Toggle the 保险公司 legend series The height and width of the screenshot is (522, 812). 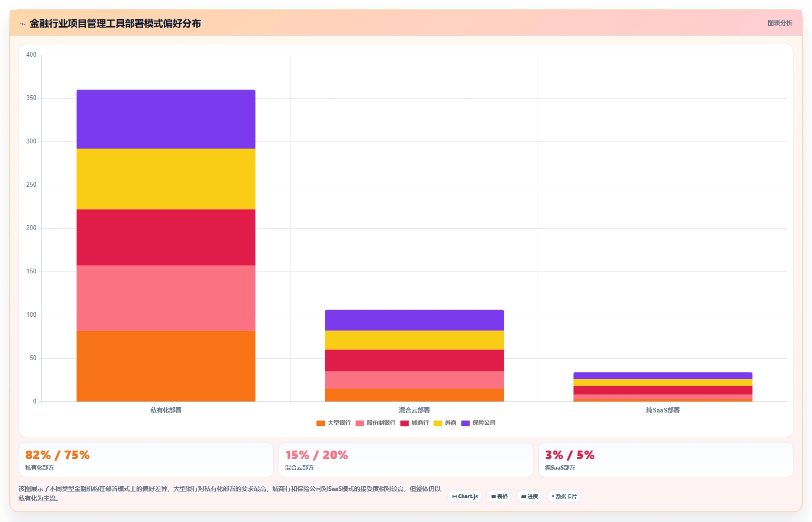(x=478, y=423)
